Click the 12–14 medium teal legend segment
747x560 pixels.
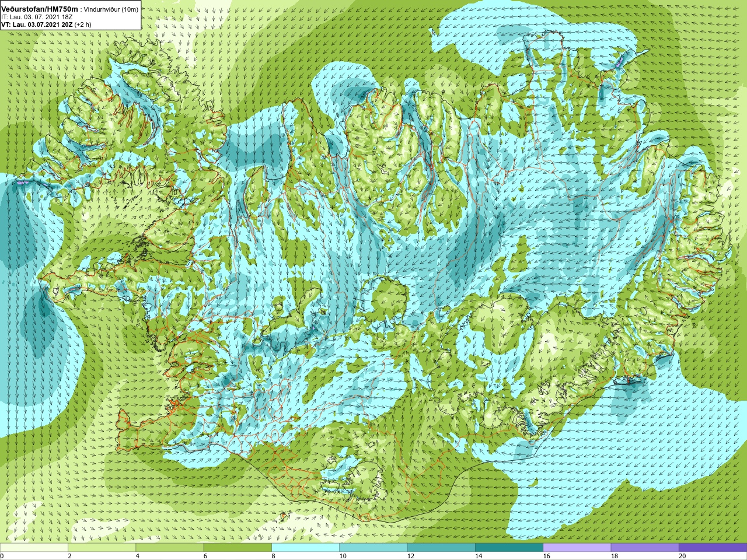(441, 548)
